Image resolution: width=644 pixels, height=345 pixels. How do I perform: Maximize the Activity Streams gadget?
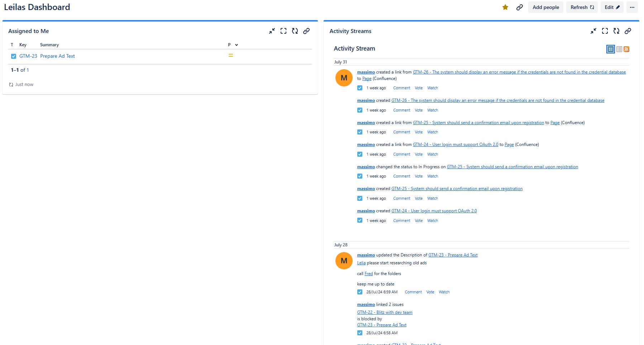click(605, 31)
